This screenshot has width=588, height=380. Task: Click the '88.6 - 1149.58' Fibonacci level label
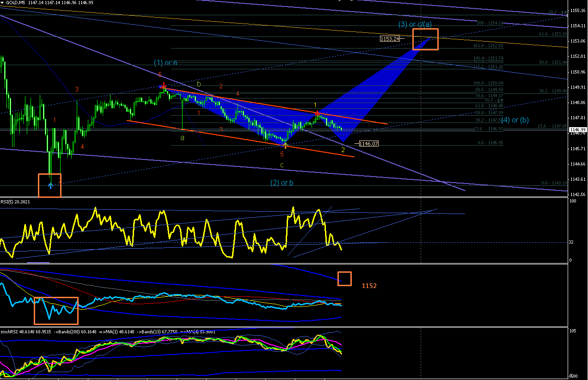click(490, 89)
